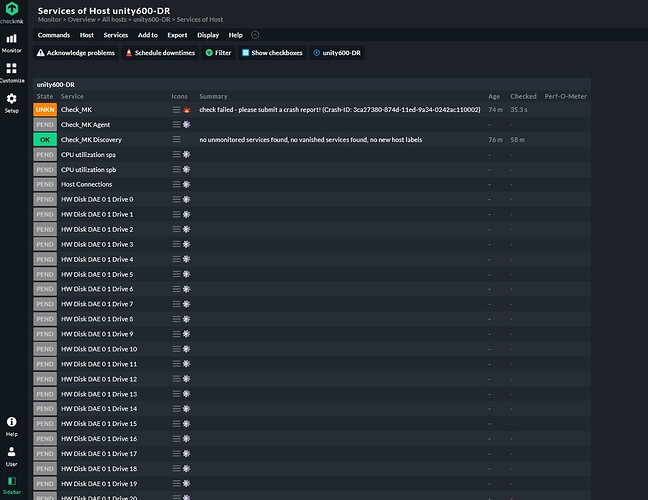648x500 pixels.
Task: Open HW Disk DAE 0 1 Drive 10 service
Action: (x=99, y=349)
